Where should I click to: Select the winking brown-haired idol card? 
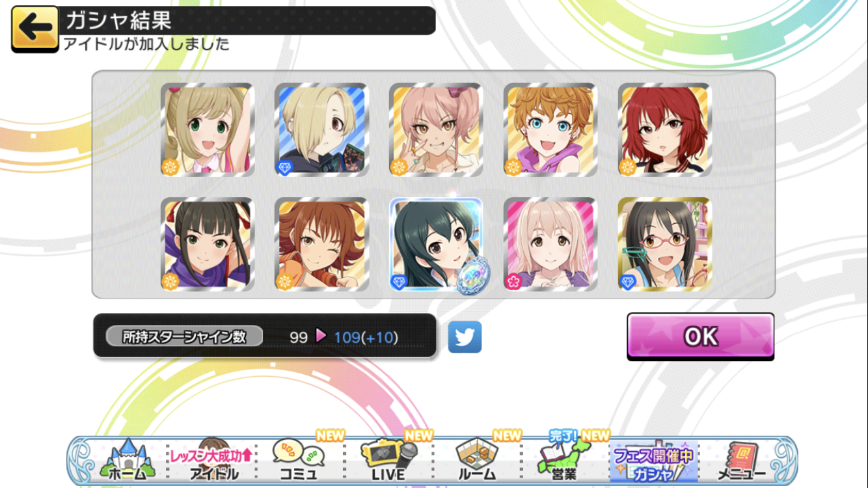pos(322,245)
